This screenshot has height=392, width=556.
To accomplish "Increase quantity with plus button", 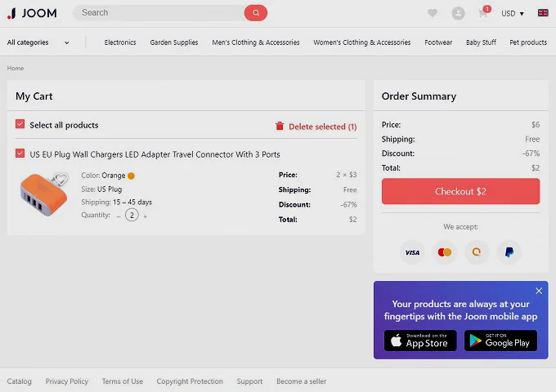I will 146,216.
